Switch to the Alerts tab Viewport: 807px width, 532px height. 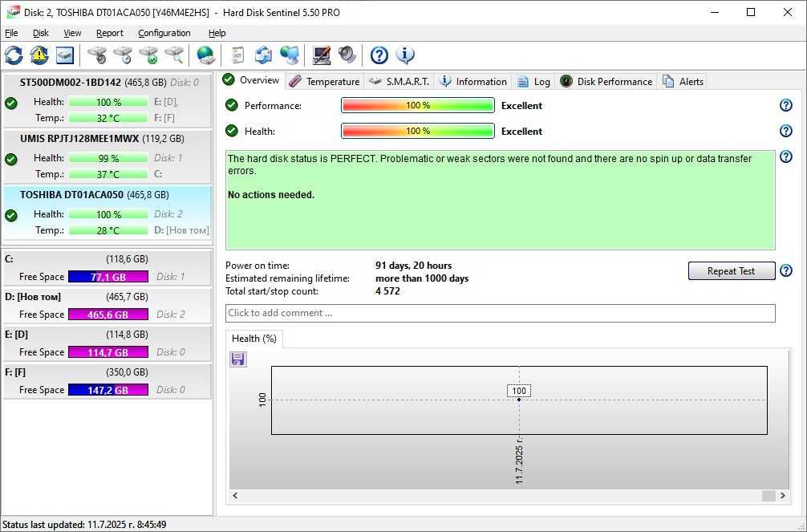[683, 81]
